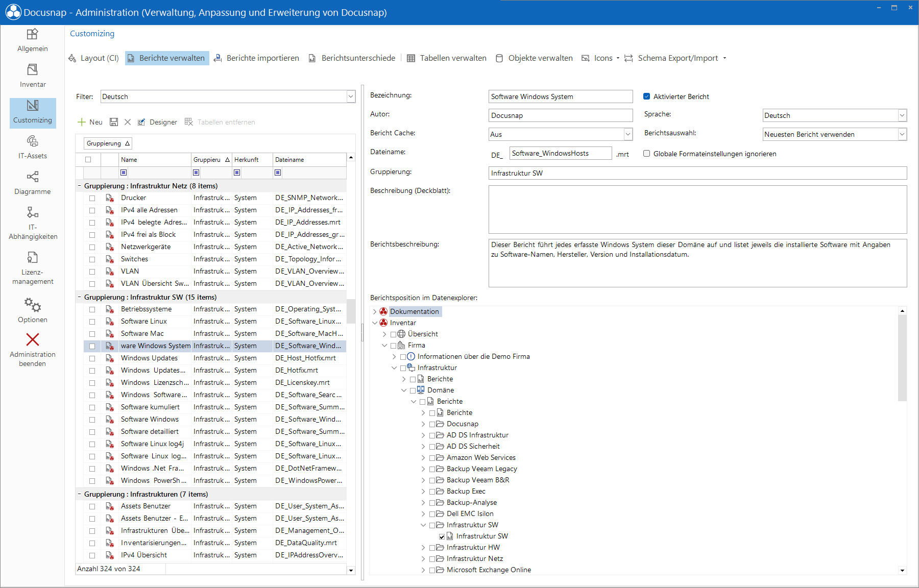
Task: Open Berichte importieren
Action: tap(256, 58)
